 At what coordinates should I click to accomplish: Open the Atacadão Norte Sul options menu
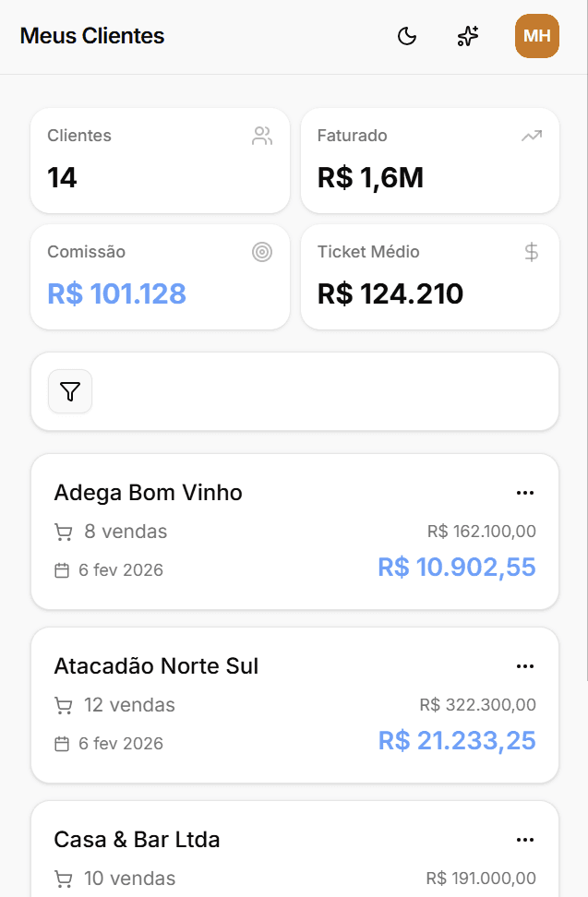pos(525,666)
